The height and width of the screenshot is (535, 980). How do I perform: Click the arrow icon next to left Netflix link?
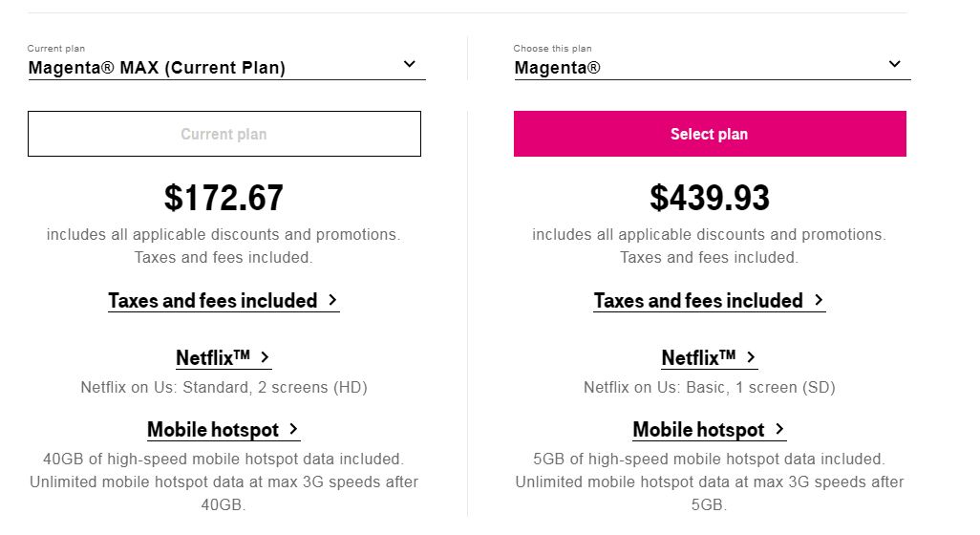tap(265, 357)
